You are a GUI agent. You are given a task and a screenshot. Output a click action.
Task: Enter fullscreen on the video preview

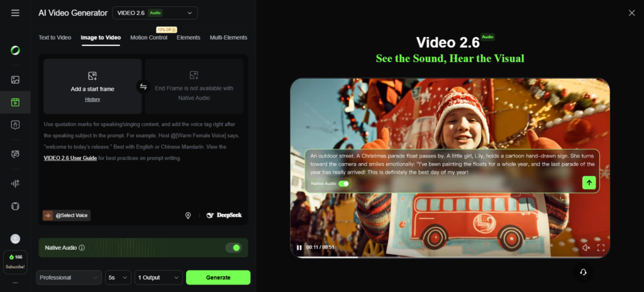(601, 247)
